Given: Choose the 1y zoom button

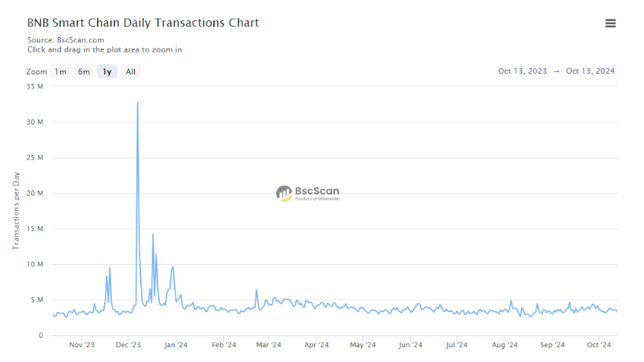Looking at the screenshot, I should (107, 71).
